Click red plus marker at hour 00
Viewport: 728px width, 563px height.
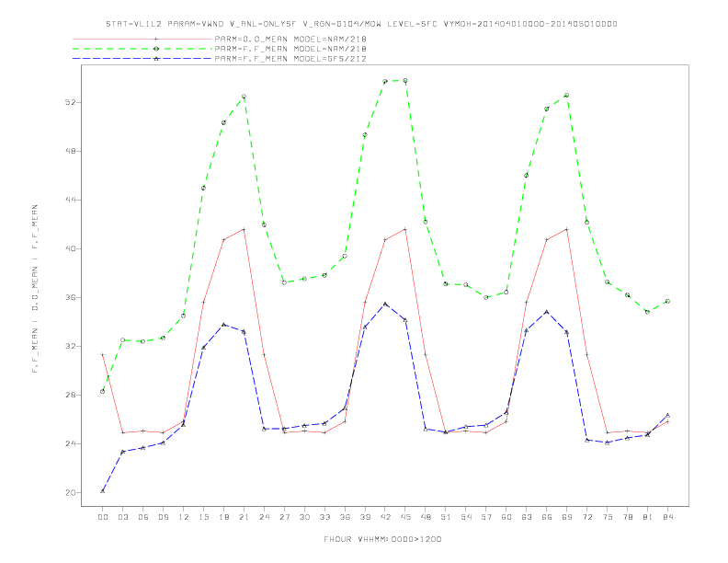point(103,355)
